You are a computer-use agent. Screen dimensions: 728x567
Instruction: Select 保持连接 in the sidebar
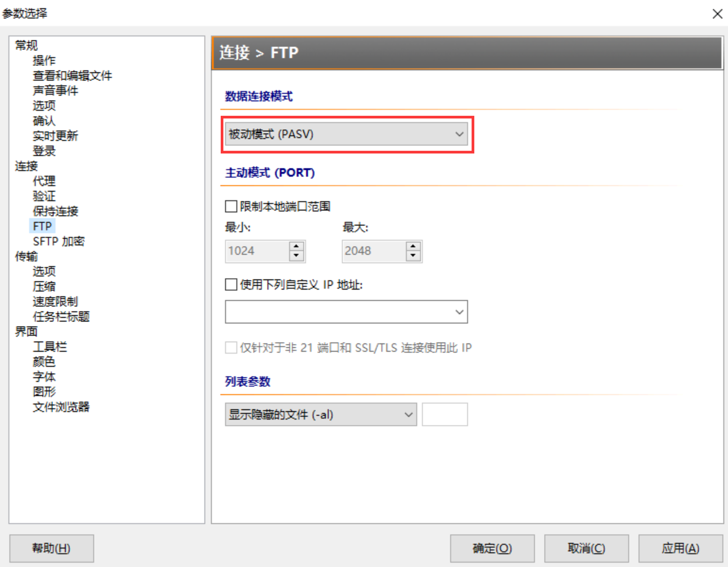pyautogui.click(x=55, y=211)
